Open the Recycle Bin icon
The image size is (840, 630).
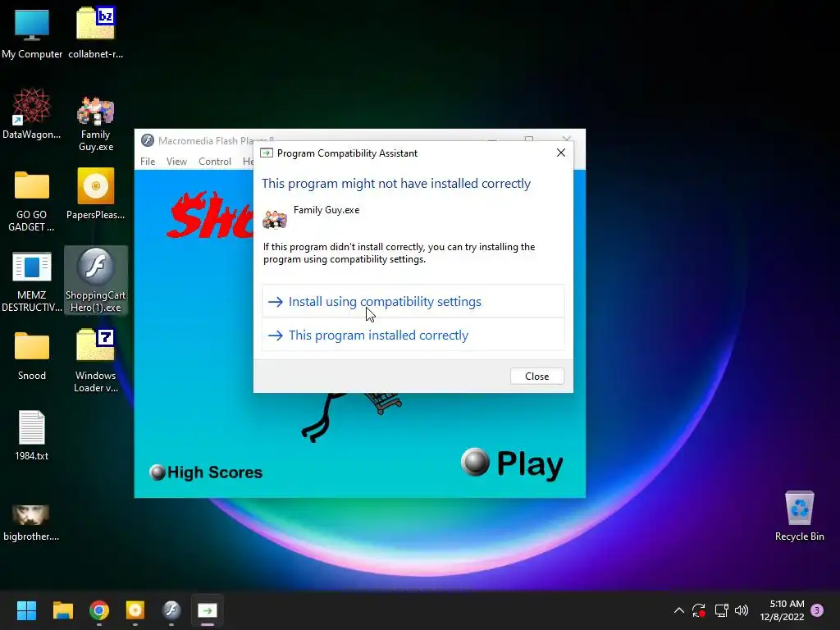point(799,515)
